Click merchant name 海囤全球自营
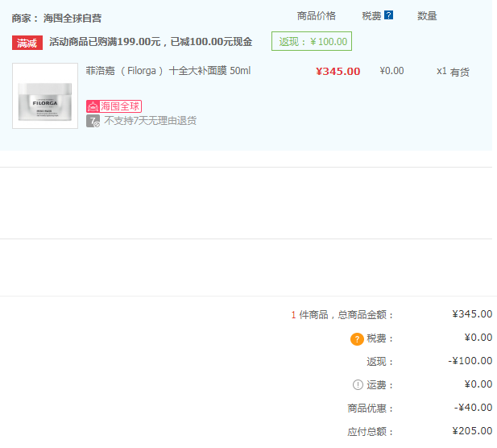Screen dimensions: 497x448 (x=72, y=19)
